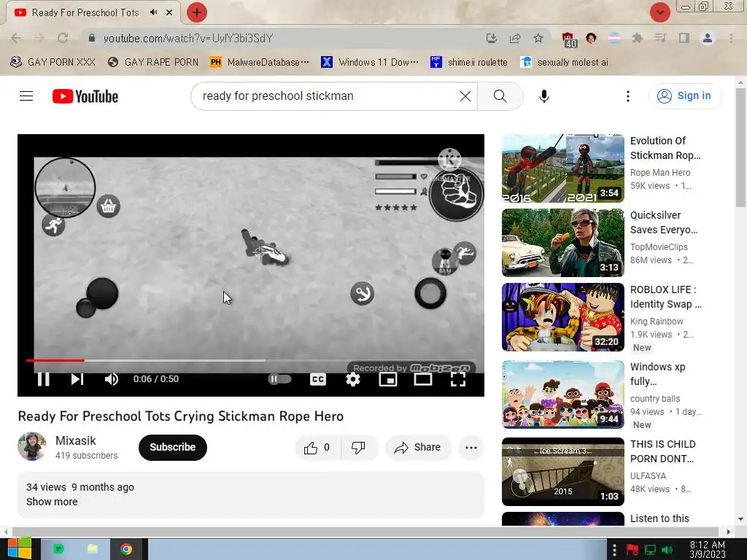This screenshot has width=747, height=560.
Task: Open the media controls toolbar icon
Action: tap(660, 38)
